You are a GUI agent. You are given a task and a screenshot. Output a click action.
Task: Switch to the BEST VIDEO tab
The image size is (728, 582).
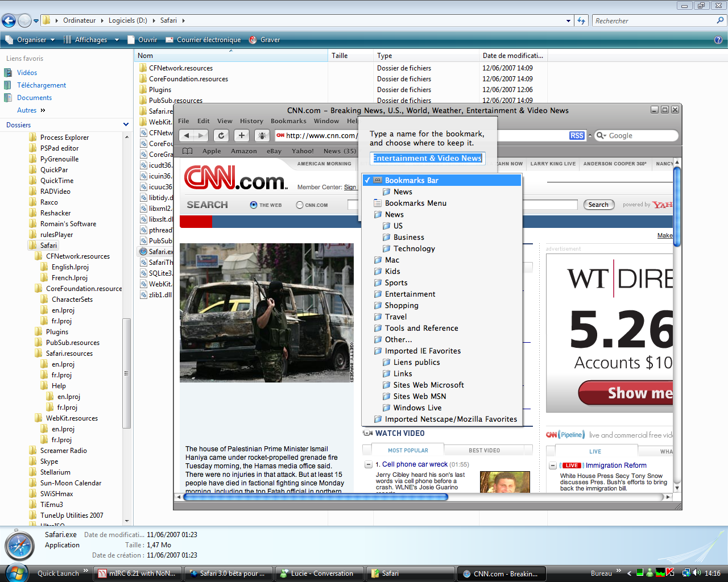tap(485, 450)
